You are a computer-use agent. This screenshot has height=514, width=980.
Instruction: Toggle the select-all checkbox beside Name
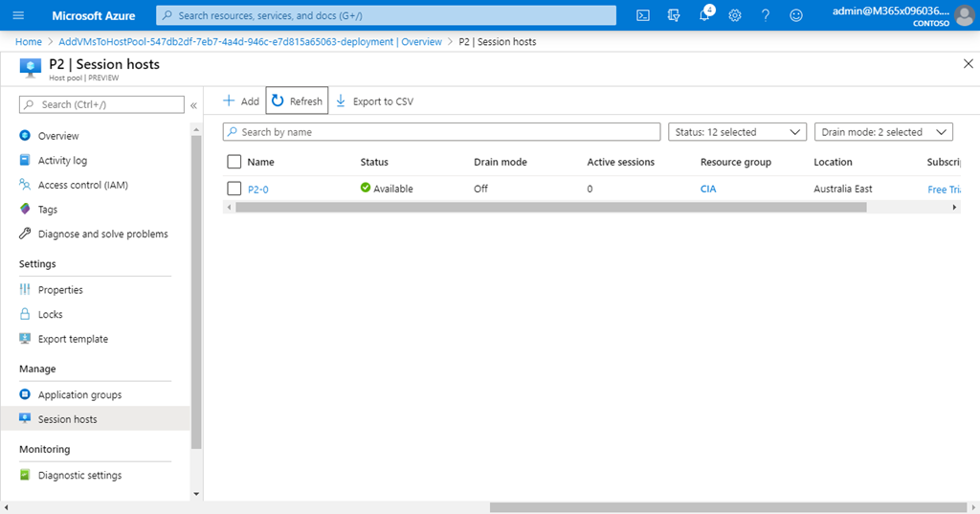click(234, 162)
